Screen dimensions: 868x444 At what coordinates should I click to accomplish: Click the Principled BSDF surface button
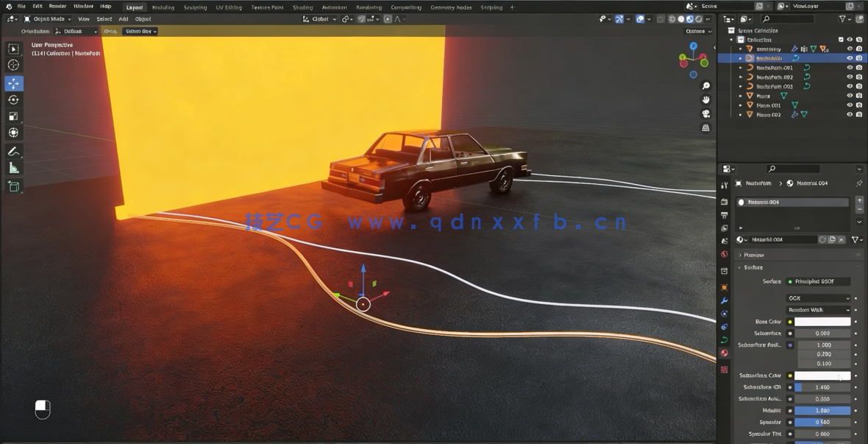pyautogui.click(x=819, y=281)
